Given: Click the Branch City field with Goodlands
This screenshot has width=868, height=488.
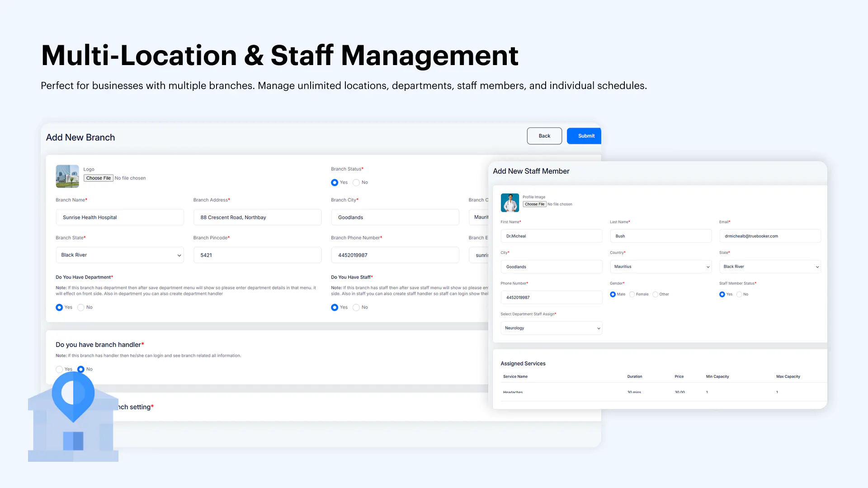Looking at the screenshot, I should click(395, 217).
